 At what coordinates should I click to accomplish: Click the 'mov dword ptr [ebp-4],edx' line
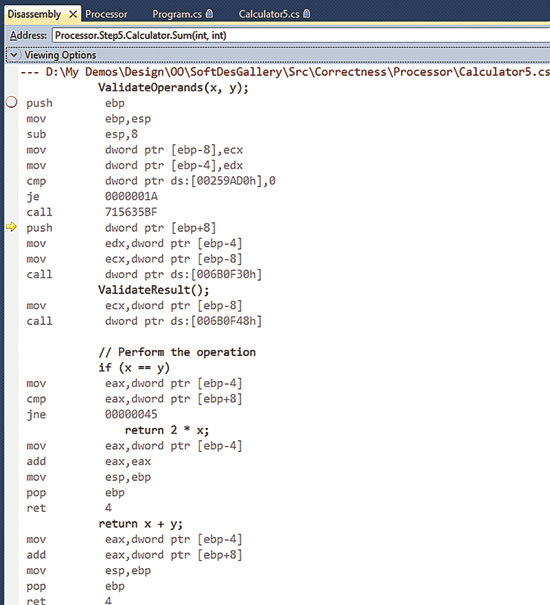(x=134, y=166)
